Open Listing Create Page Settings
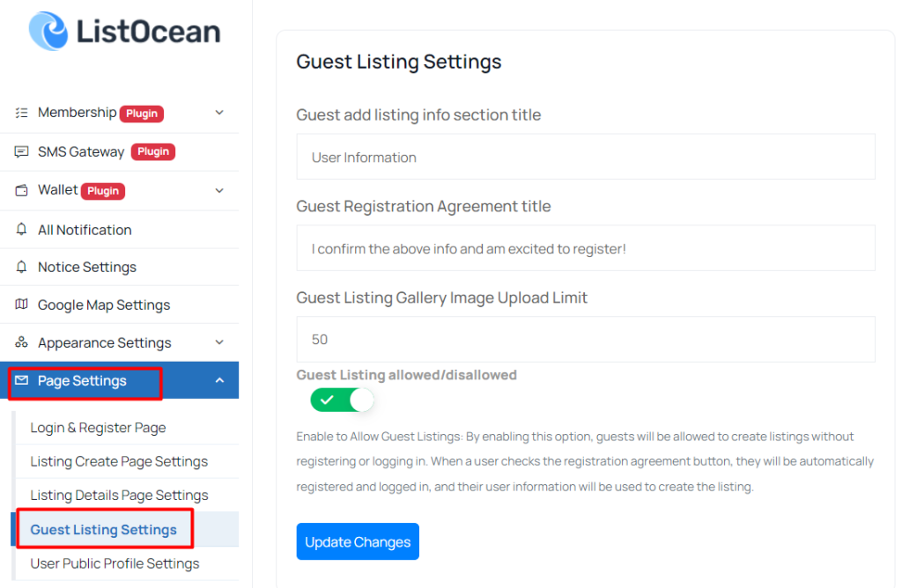The image size is (902, 588). click(119, 461)
